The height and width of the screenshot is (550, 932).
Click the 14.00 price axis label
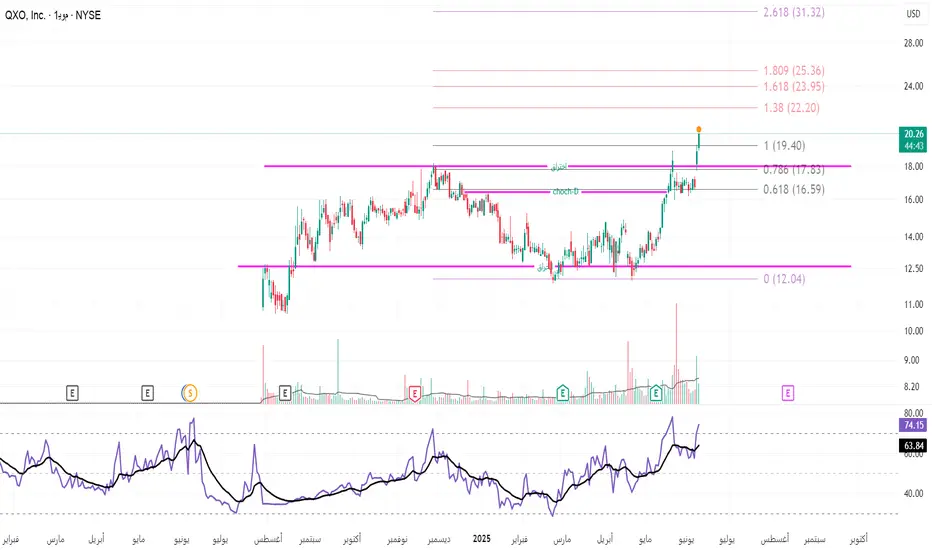point(913,237)
